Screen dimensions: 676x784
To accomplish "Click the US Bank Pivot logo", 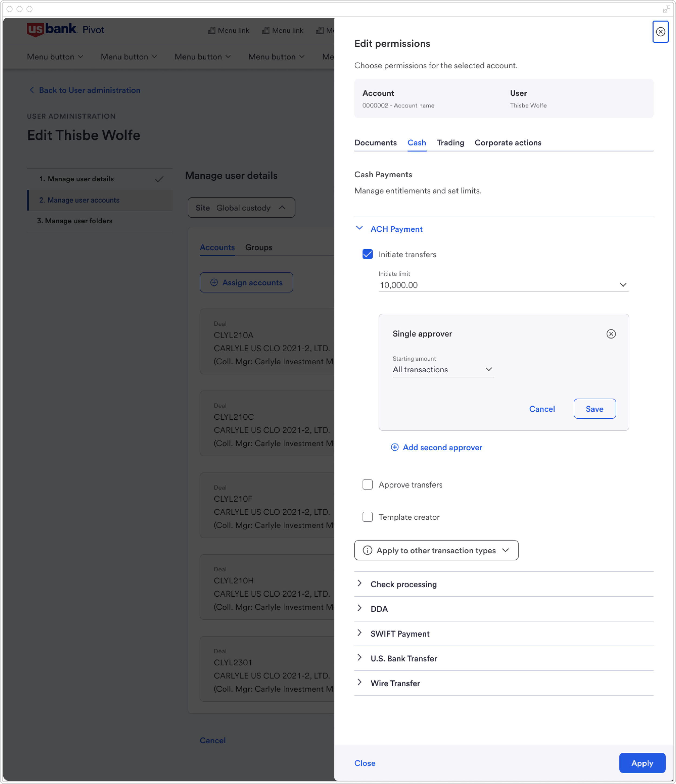I will click(65, 29).
